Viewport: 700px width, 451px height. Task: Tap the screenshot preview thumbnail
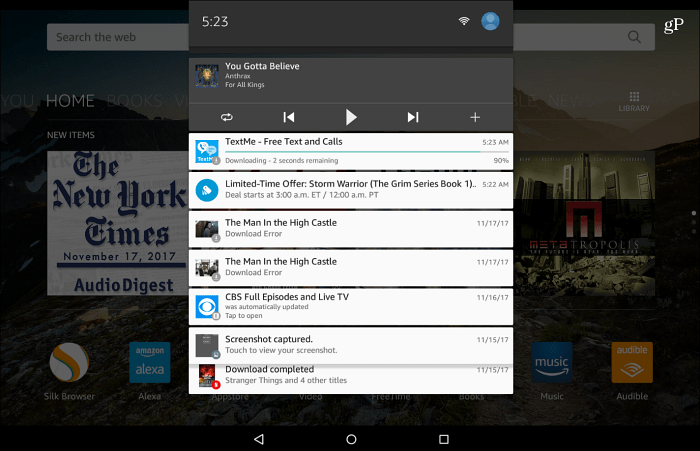click(x=207, y=346)
